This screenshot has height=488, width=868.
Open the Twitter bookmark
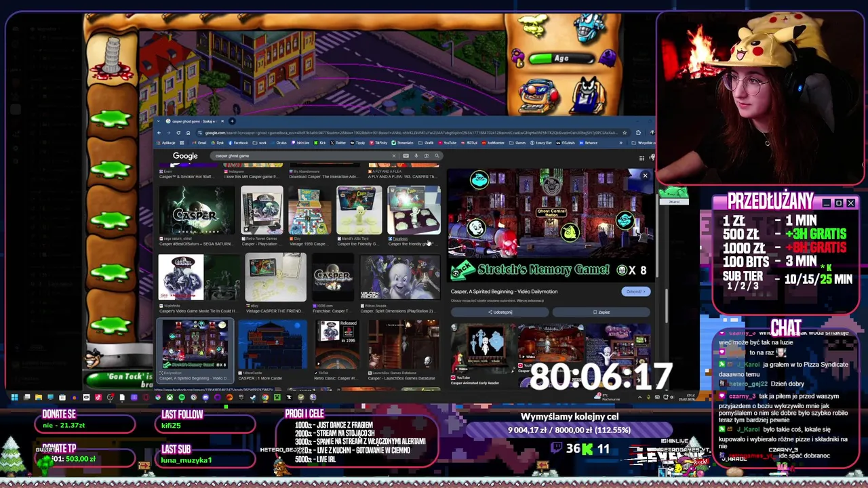click(x=338, y=143)
